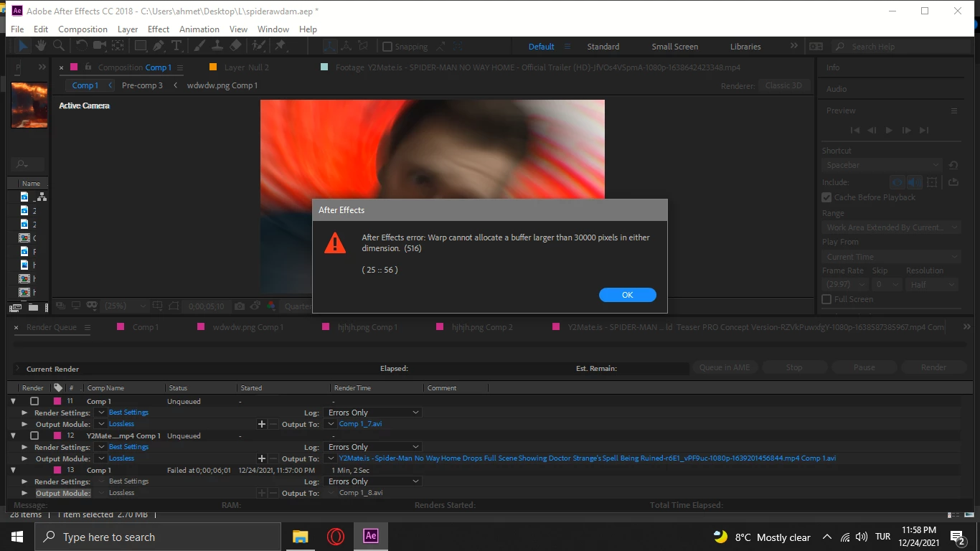This screenshot has height=551, width=980.
Task: Select the Roto Brush tool
Action: tap(259, 46)
